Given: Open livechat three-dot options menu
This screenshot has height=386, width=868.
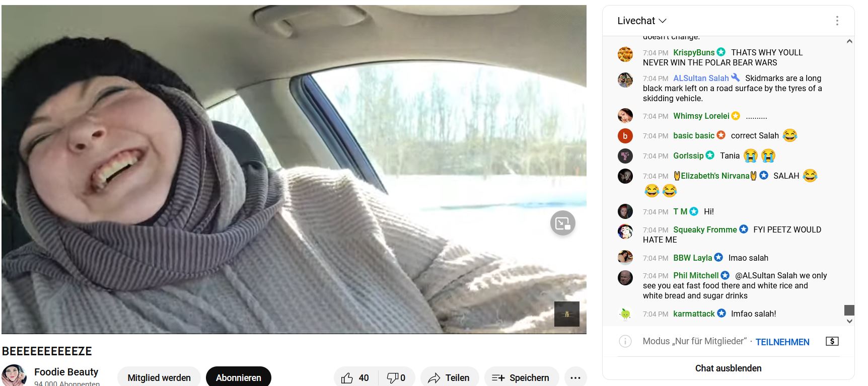Looking at the screenshot, I should pyautogui.click(x=837, y=21).
